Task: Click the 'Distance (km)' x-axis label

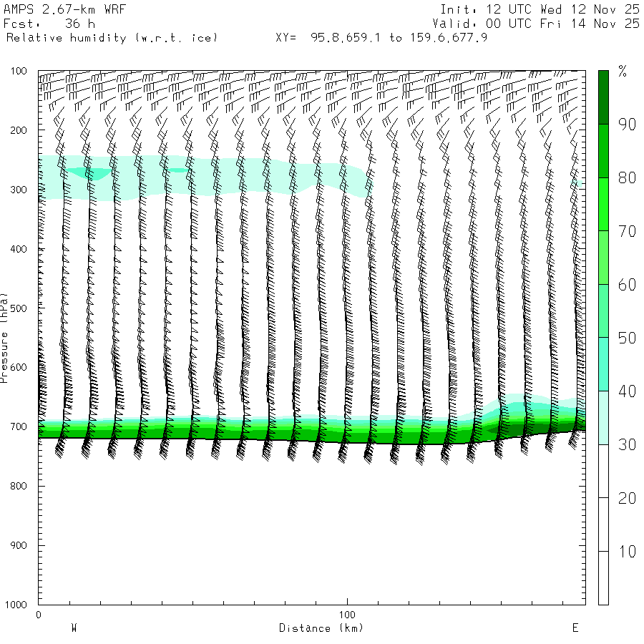Action: pyautogui.click(x=321, y=628)
